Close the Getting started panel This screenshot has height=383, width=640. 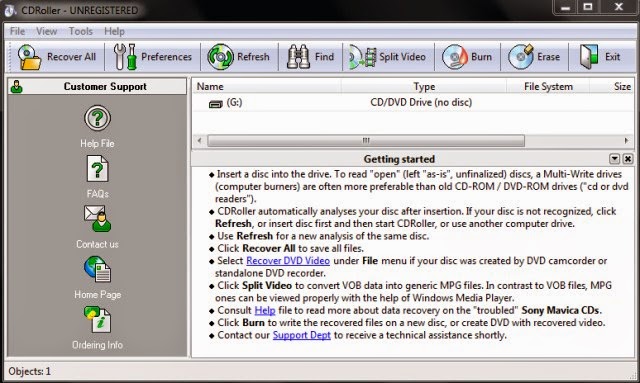click(x=628, y=158)
